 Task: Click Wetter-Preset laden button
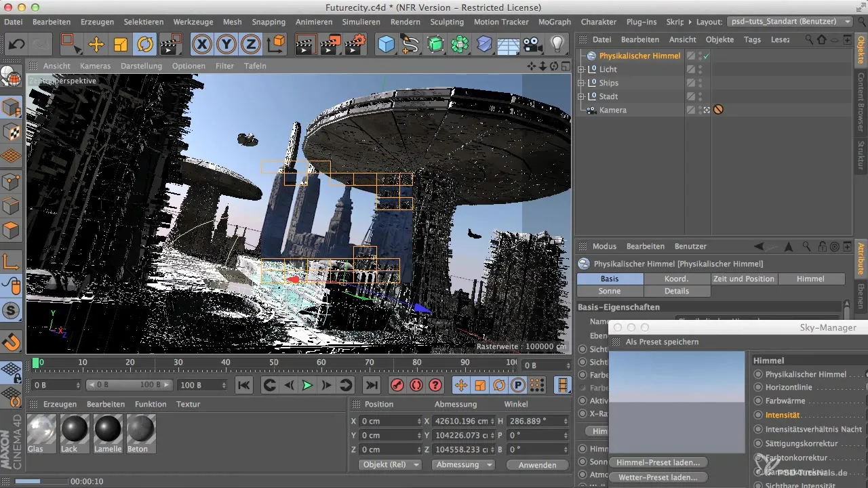658,477
